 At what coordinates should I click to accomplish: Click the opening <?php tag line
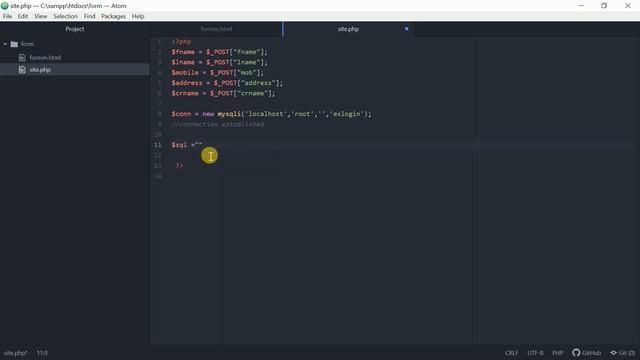tap(181, 42)
